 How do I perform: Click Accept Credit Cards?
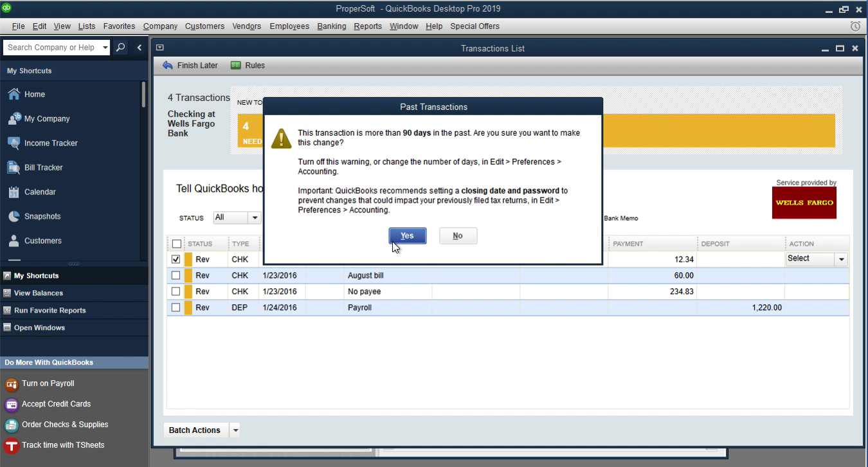point(56,404)
